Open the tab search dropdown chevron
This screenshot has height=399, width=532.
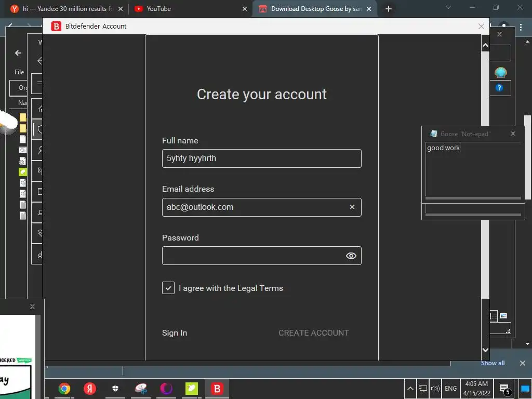point(448,7)
